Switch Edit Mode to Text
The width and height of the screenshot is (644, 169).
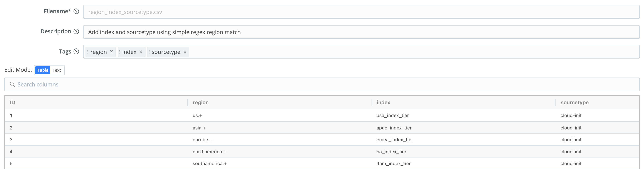click(x=57, y=70)
